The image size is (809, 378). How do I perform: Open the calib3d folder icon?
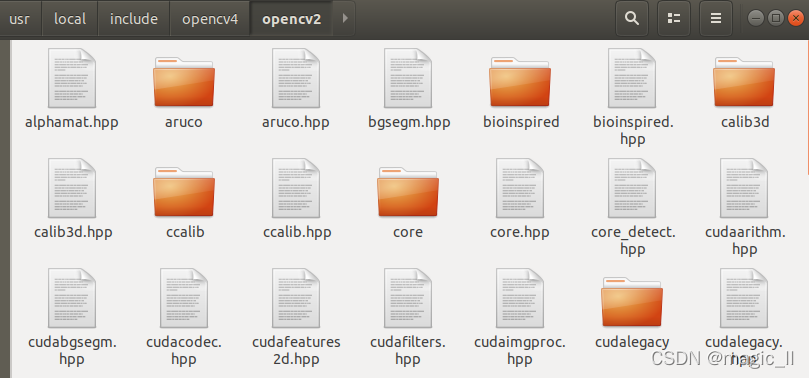click(x=744, y=81)
